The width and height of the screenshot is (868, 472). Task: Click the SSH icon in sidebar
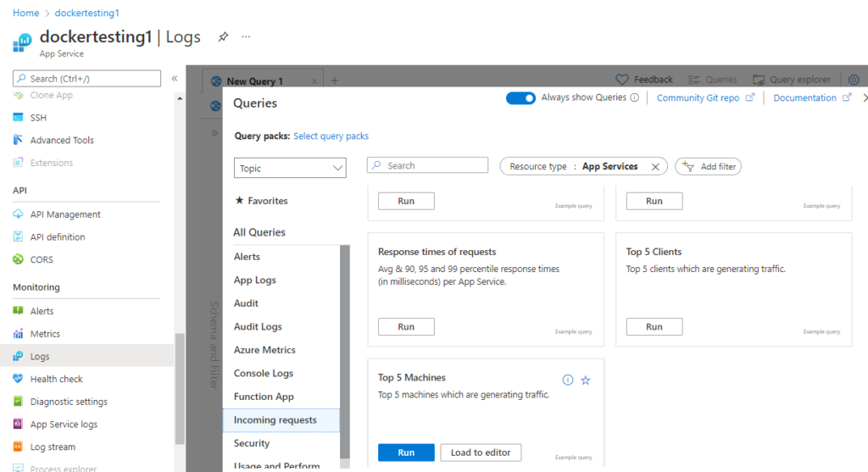point(19,117)
